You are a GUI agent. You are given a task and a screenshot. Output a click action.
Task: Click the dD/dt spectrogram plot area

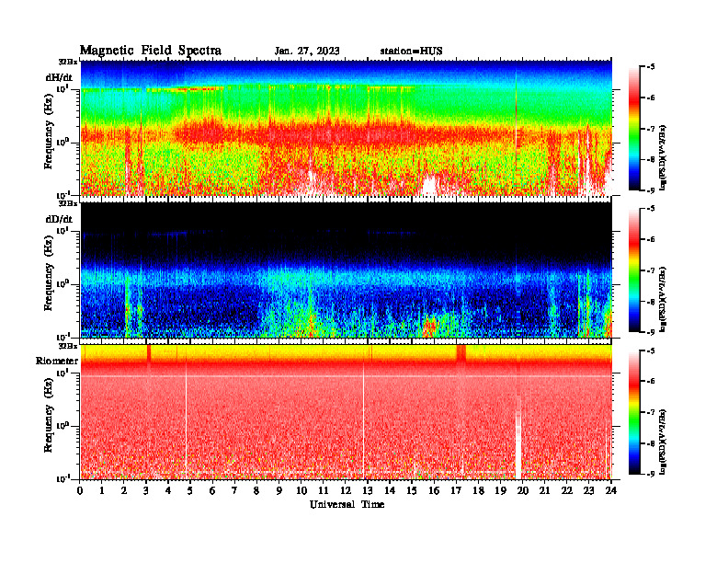point(346,270)
